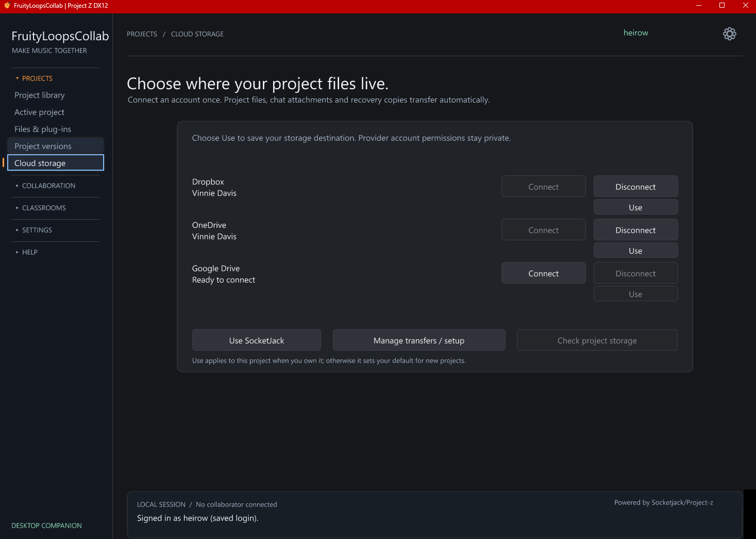Viewport: 756px width, 539px height.
Task: Go to Active project
Action: [x=56, y=112]
